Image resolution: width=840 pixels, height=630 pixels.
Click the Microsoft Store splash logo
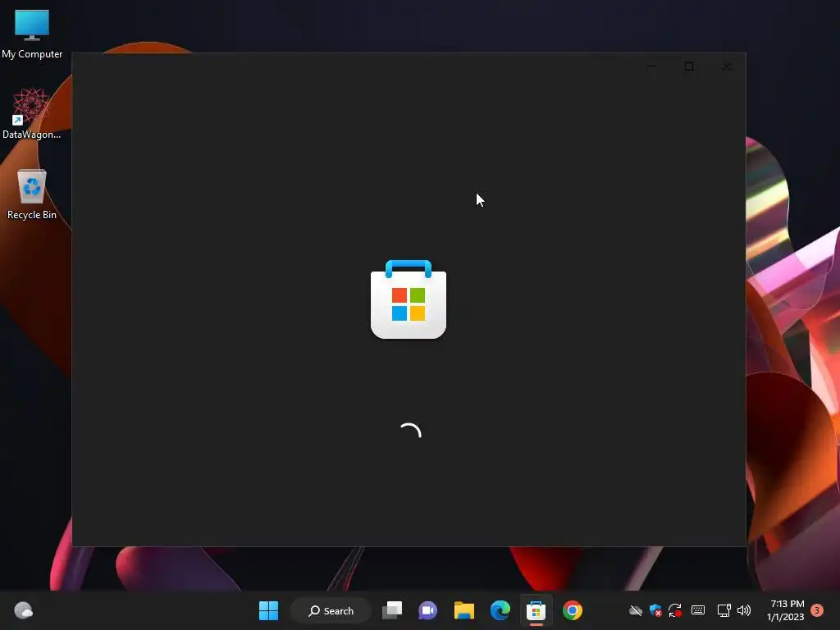409,299
